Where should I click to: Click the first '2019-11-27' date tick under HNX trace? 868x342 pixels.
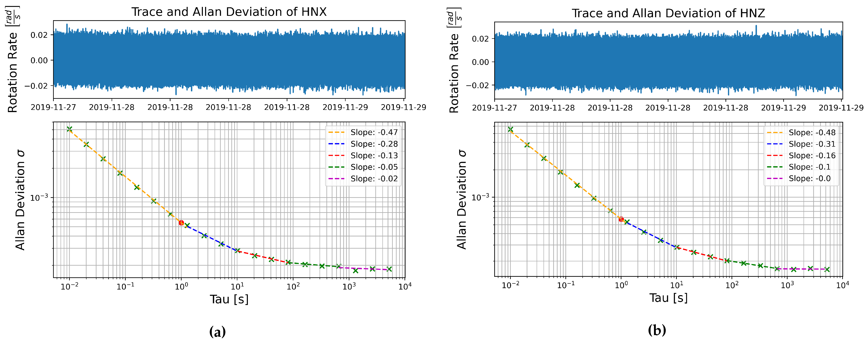(53, 107)
